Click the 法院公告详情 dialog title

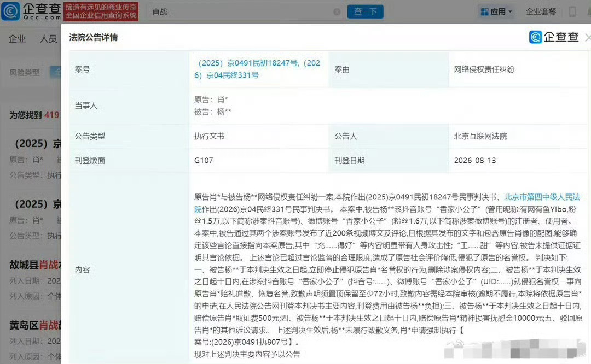(x=94, y=37)
